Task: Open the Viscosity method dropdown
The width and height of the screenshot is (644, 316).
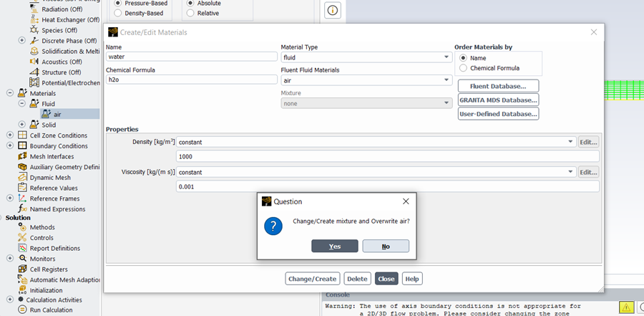Action: (x=376, y=173)
